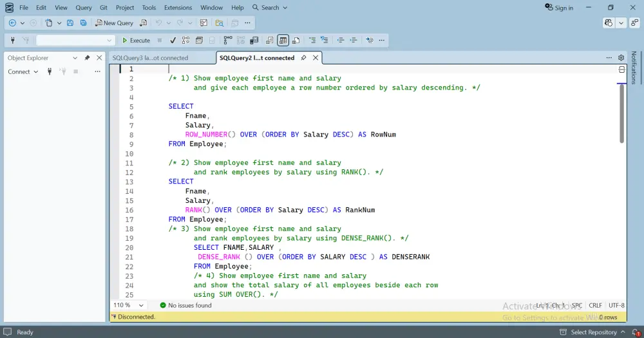Close the SQLQuery2 tab

pos(316,58)
